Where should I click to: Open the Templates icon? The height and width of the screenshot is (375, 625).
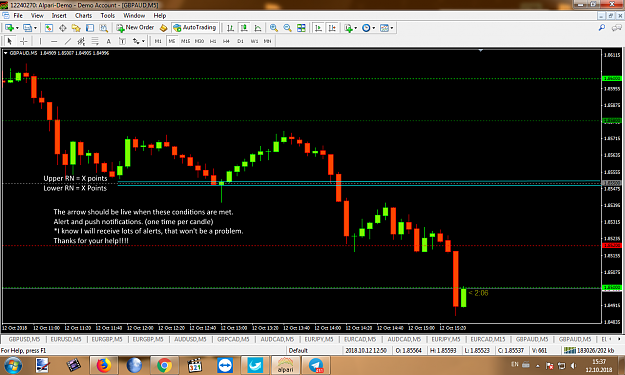point(384,28)
